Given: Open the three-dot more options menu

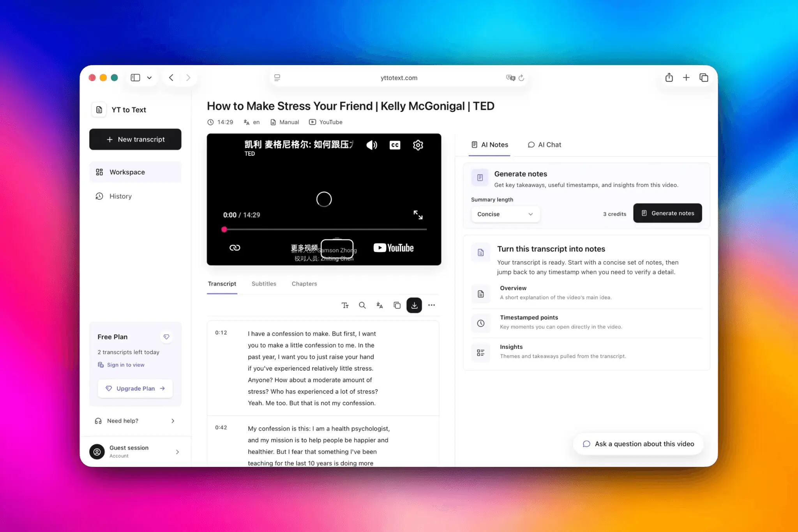Looking at the screenshot, I should [431, 305].
